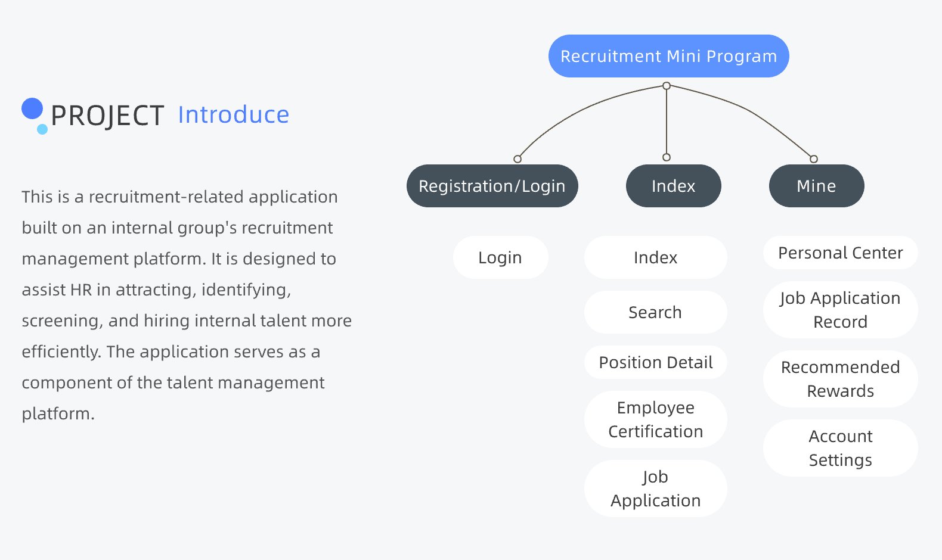Select the dark Registration/Login node
The height and width of the screenshot is (560, 942).
[x=492, y=186]
